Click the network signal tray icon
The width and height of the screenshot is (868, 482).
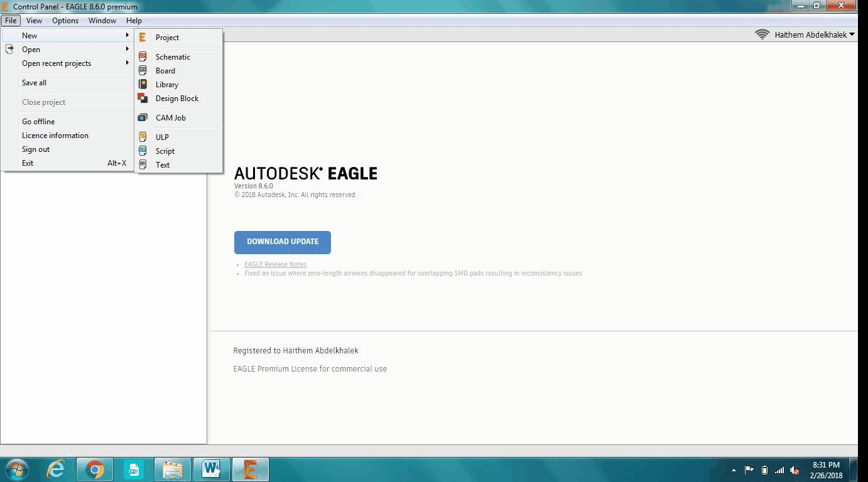pos(779,470)
